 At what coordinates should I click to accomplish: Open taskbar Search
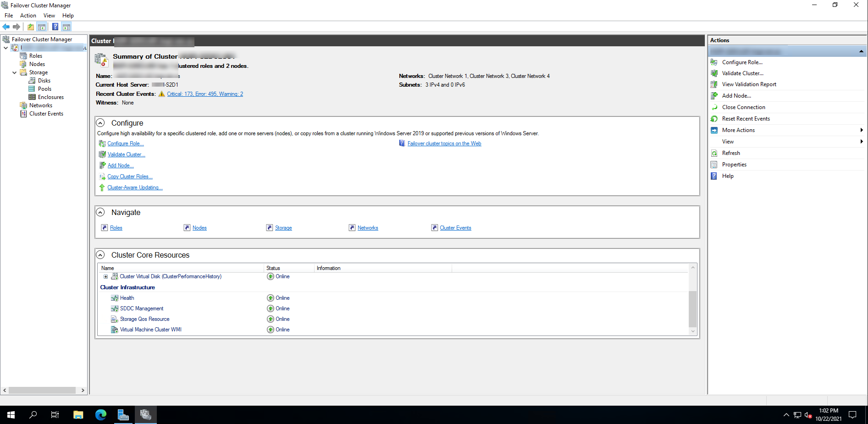33,415
